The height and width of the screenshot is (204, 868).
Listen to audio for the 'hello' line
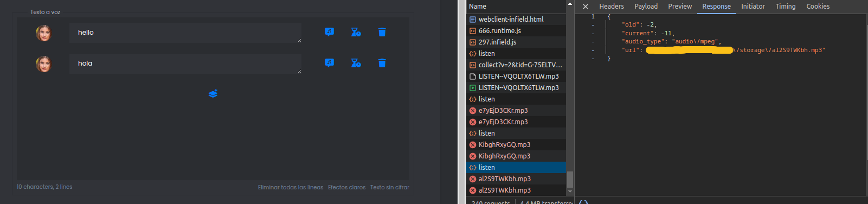click(x=329, y=32)
